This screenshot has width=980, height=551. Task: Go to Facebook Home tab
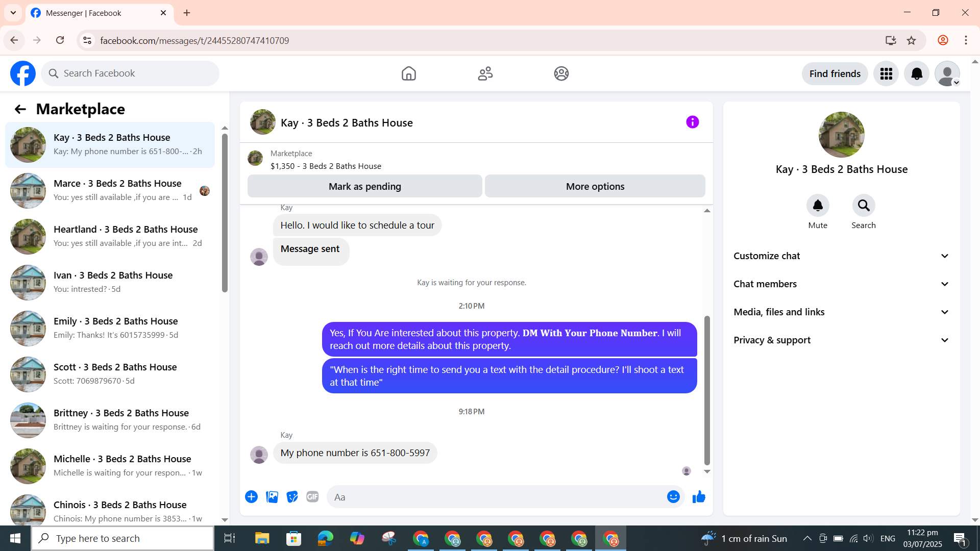(x=408, y=74)
